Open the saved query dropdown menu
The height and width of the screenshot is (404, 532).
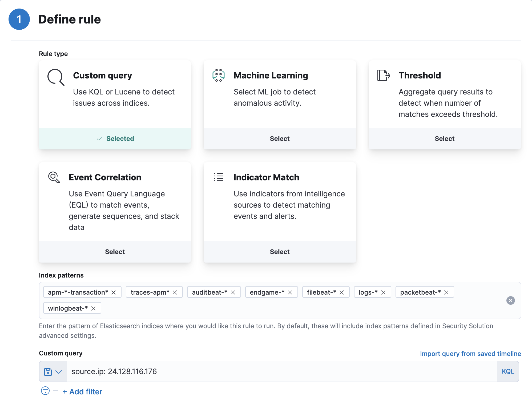53,372
